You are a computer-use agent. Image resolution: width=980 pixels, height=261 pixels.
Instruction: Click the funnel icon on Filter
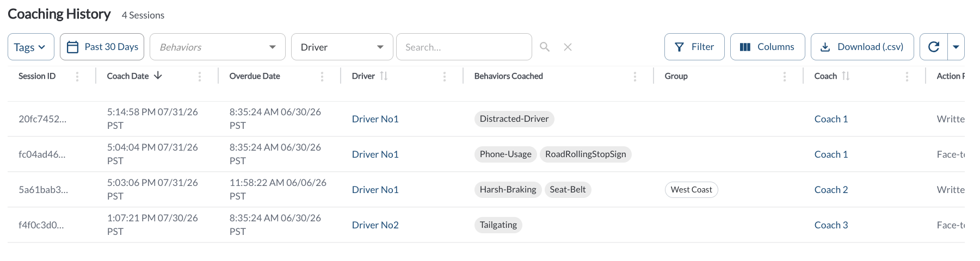tap(679, 47)
